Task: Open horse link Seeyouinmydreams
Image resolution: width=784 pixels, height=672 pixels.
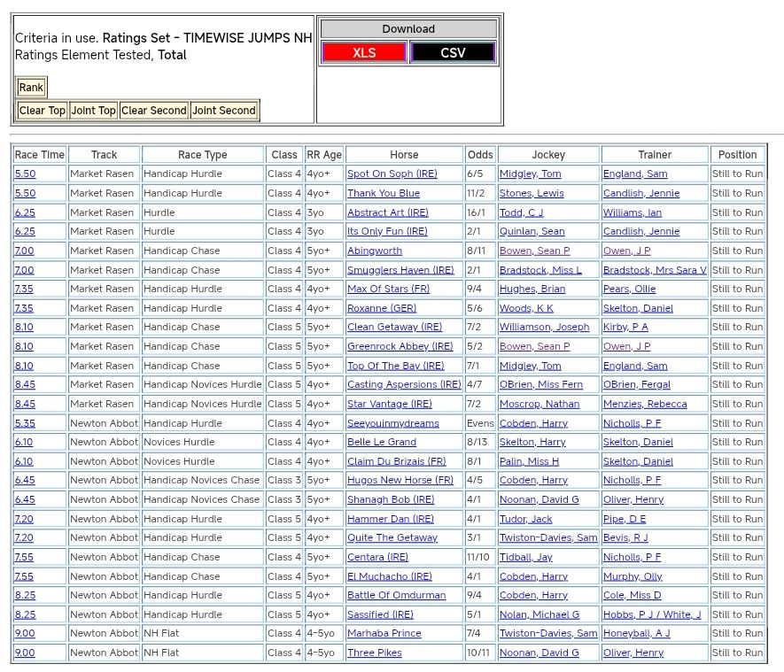Action: tap(392, 423)
